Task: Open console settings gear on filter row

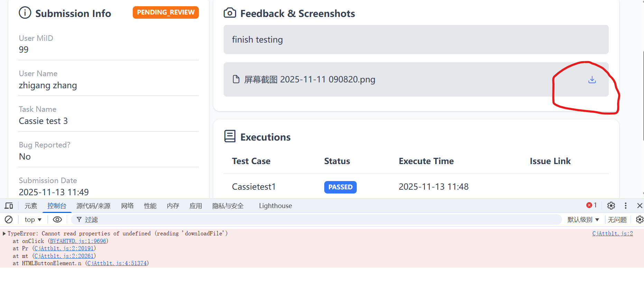Action: (640, 219)
